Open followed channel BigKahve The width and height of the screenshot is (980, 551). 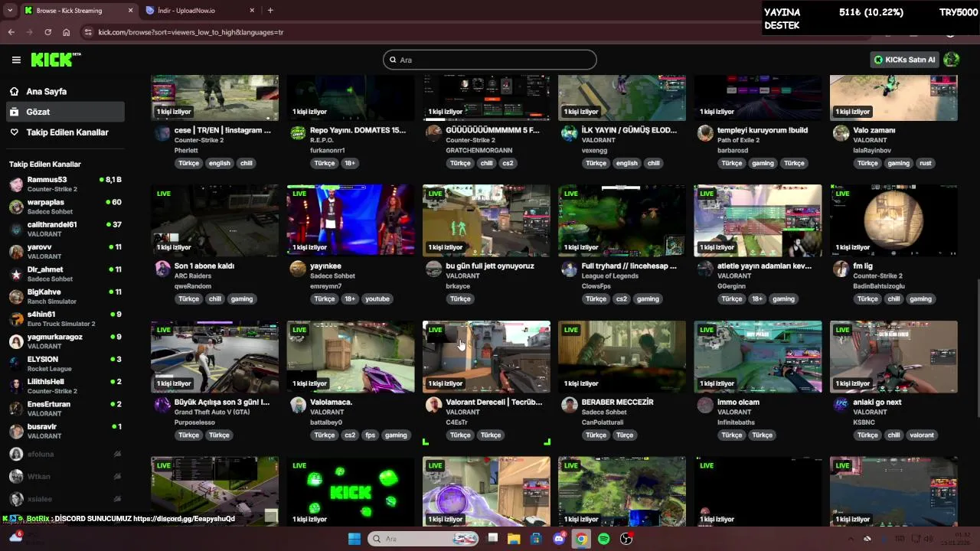coord(65,296)
